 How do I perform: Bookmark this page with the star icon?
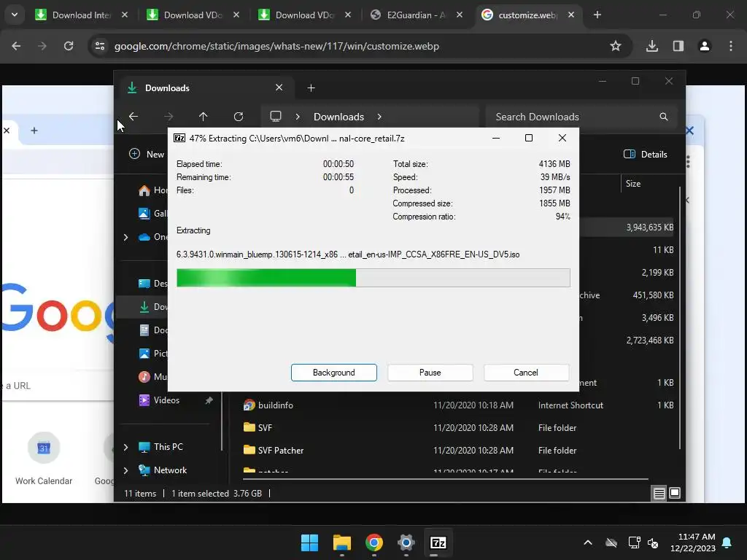tap(616, 46)
